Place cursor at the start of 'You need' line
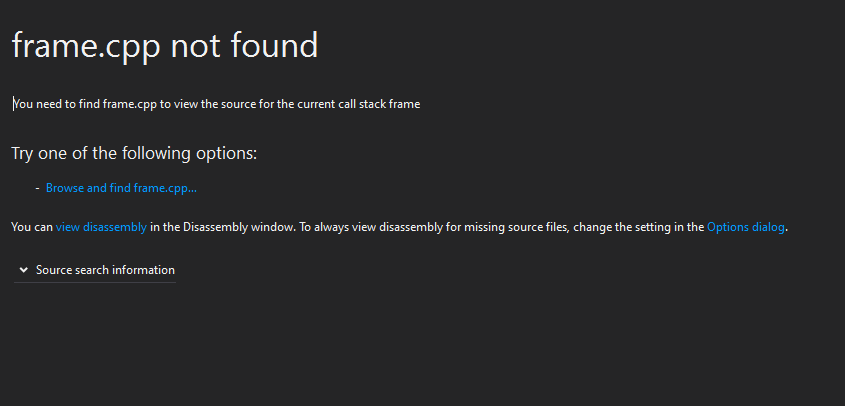 click(x=13, y=104)
